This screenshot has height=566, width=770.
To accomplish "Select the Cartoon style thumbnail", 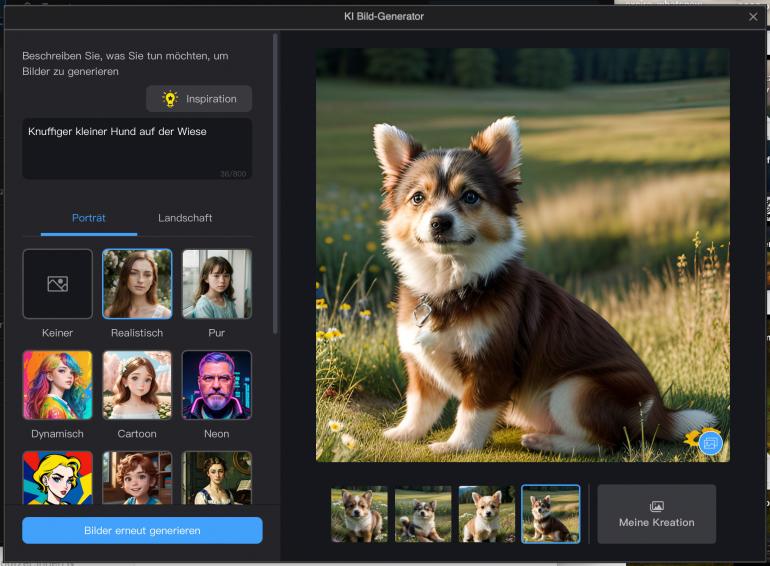I will click(137, 385).
